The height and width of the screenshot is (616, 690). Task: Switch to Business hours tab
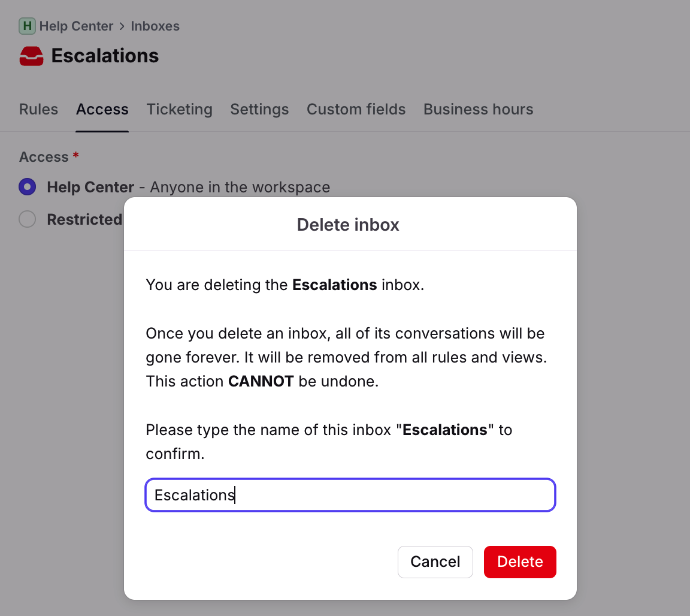(x=478, y=110)
